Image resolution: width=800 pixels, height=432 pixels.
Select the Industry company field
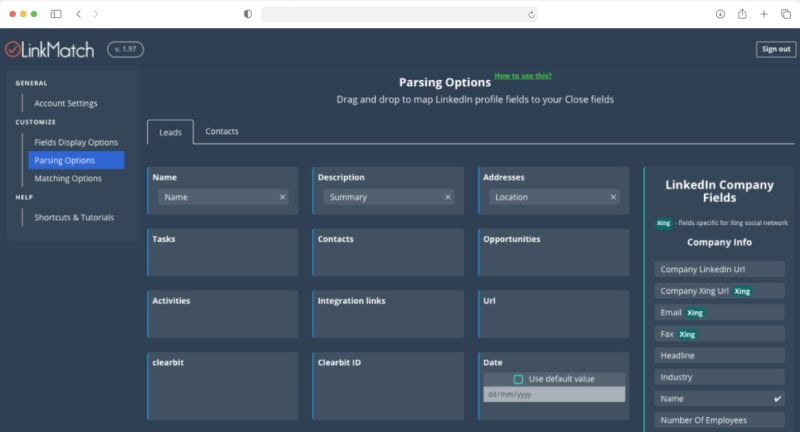(x=719, y=377)
